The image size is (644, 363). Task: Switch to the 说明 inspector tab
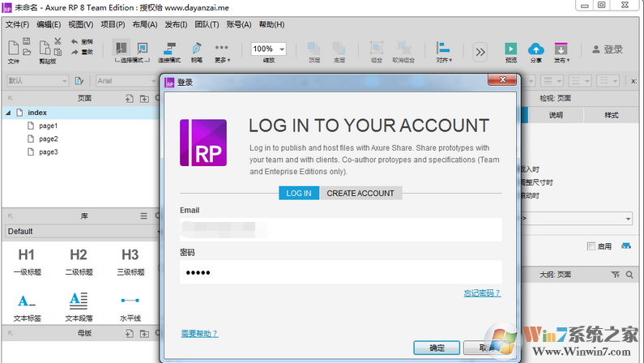point(556,115)
